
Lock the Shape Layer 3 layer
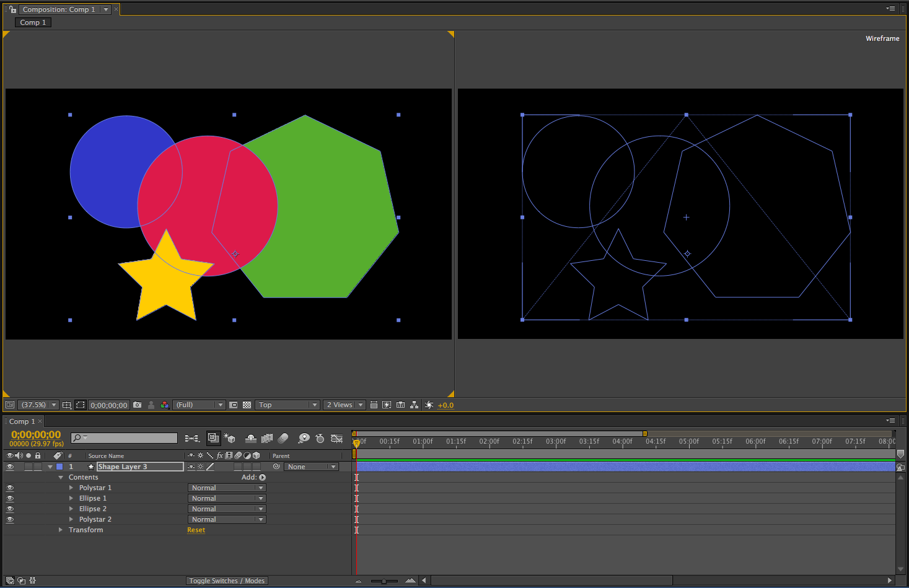pyautogui.click(x=38, y=467)
